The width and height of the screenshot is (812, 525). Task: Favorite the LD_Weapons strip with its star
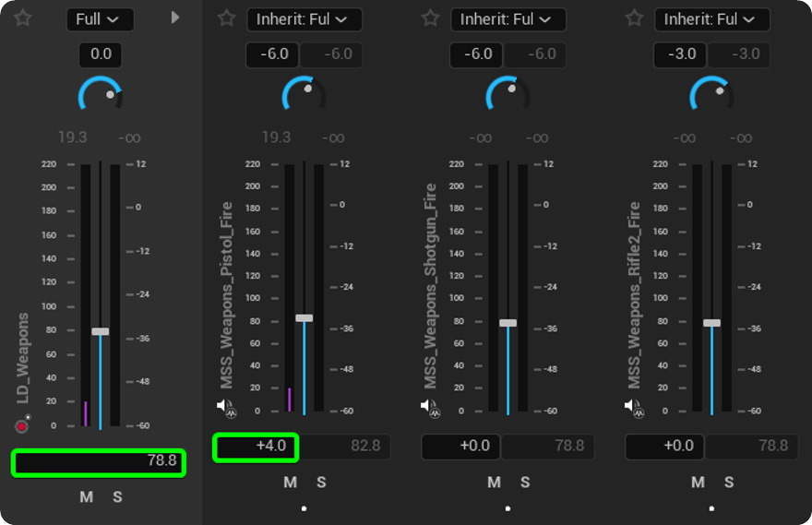tap(23, 18)
